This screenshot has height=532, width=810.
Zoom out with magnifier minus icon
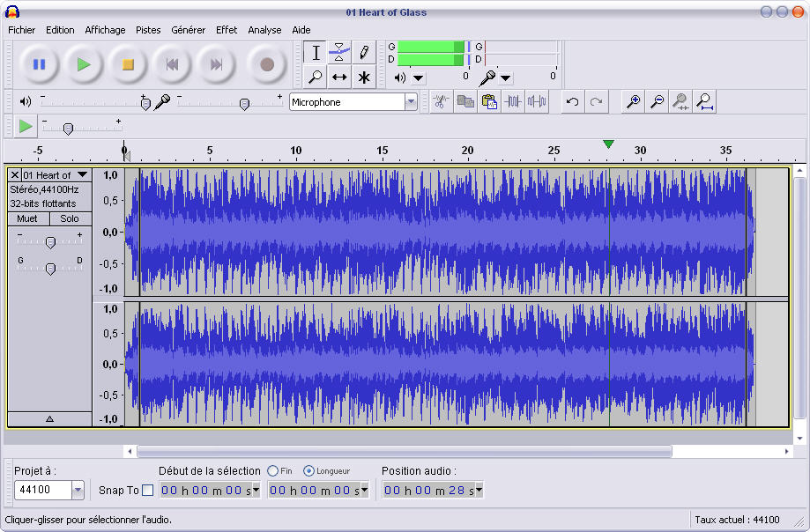pyautogui.click(x=658, y=101)
